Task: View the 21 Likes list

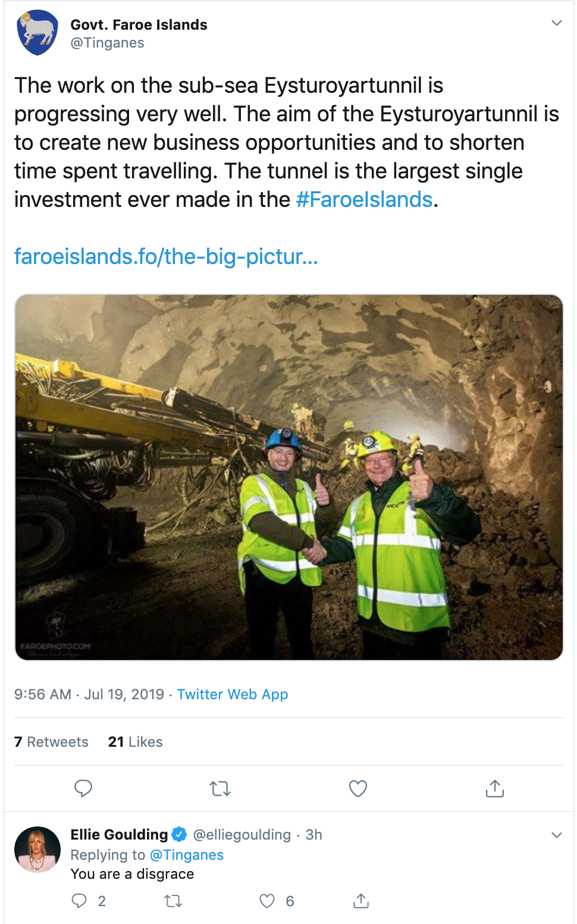Action: tap(135, 742)
